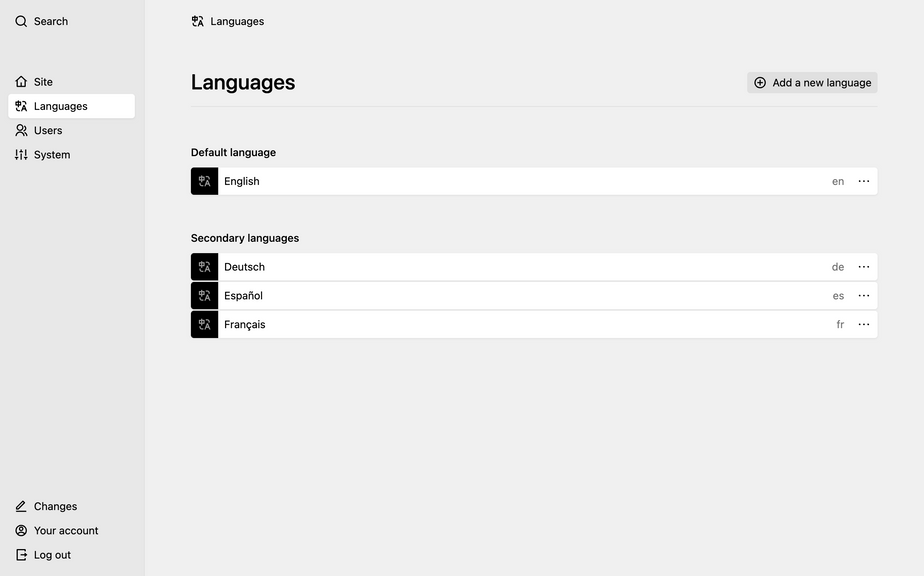Select Languages in the sidebar
This screenshot has width=924, height=576.
(x=60, y=106)
